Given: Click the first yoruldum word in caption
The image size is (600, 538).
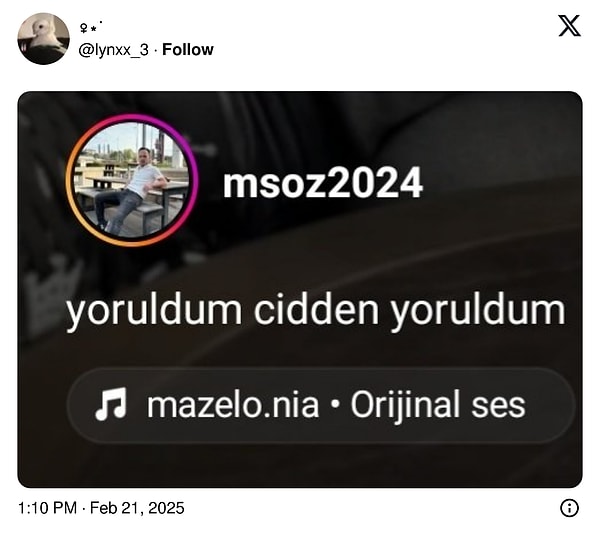Looking at the screenshot, I should coord(154,311).
